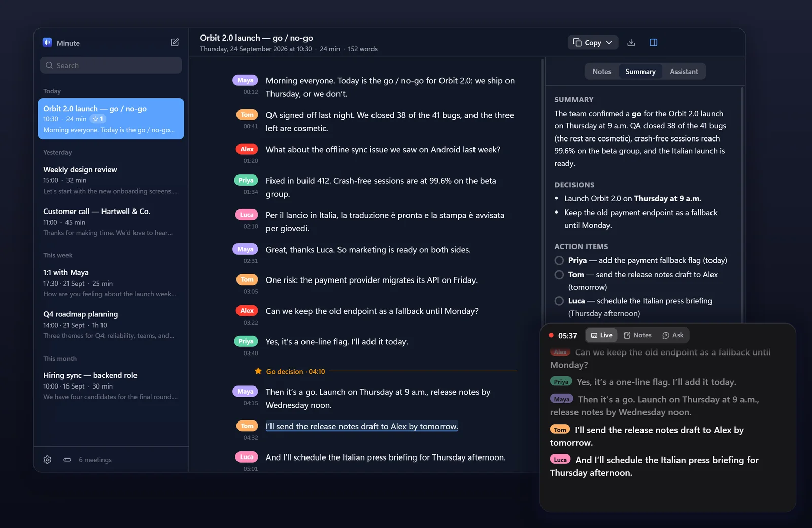812x528 pixels.
Task: Click the Search meetings field
Action: click(111, 65)
